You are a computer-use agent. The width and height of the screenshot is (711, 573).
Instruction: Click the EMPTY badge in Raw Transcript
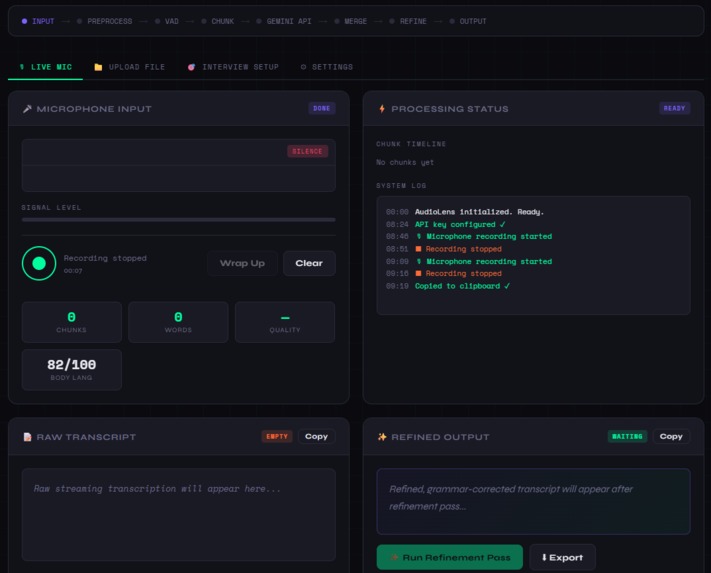point(277,437)
